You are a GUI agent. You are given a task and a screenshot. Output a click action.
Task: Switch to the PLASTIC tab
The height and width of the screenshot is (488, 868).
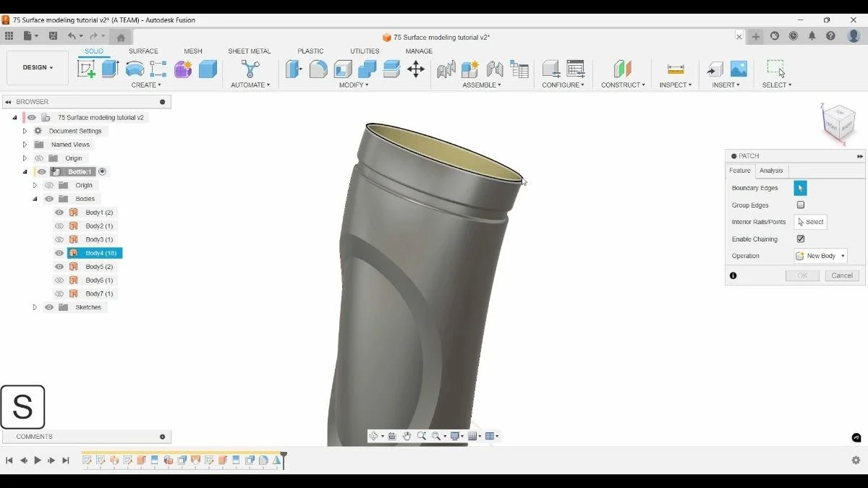coord(310,51)
